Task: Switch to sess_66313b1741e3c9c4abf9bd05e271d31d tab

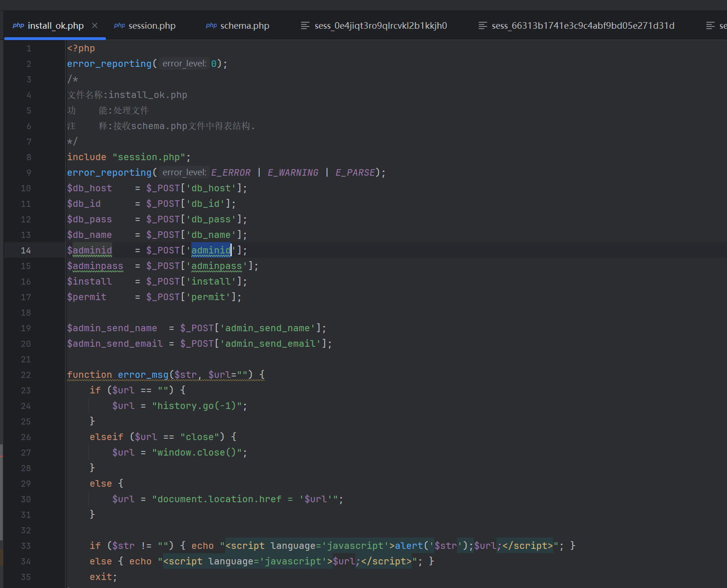Action: coord(583,25)
